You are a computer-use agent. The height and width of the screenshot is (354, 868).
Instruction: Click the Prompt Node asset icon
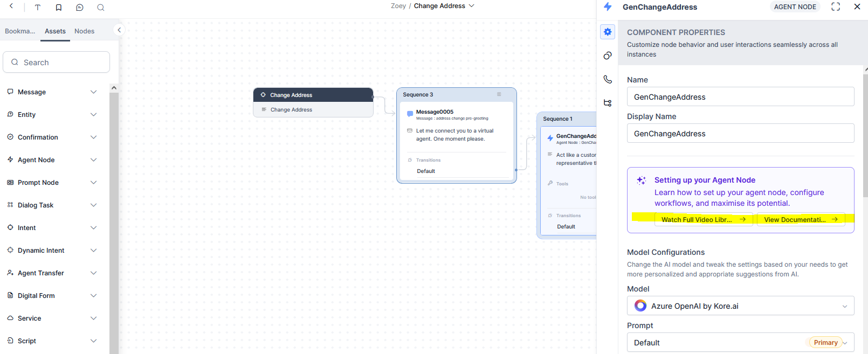point(10,182)
